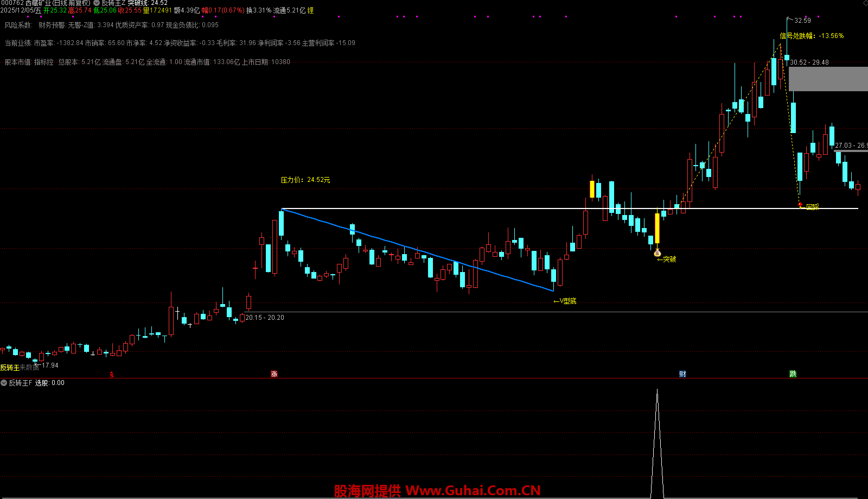Expand the 反转王Z indicator dropdown arrow
Image resolution: width=868 pixels, height=499 pixels.
point(97,3)
